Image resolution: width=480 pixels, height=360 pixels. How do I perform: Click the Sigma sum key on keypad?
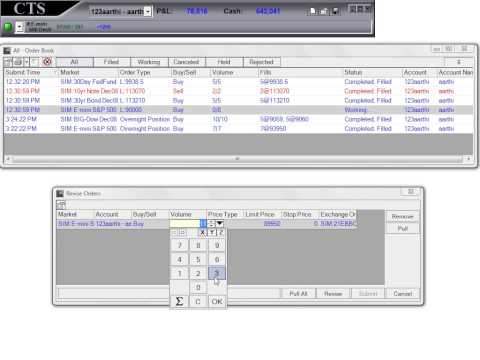(180, 301)
